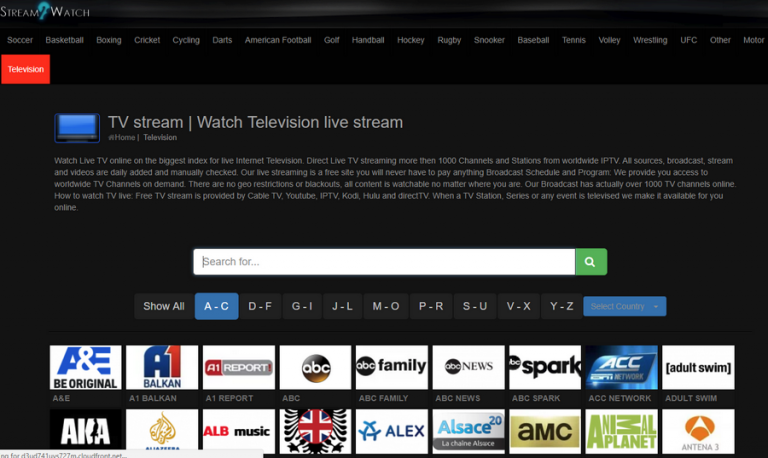Open the ABC channel logo
This screenshot has height=458, width=768.
(x=315, y=367)
